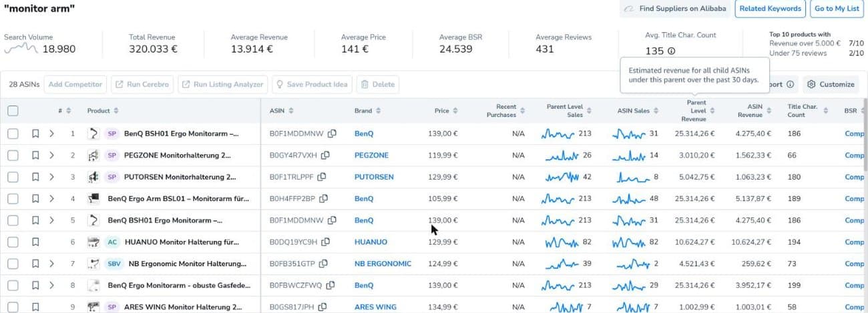Check the box for PEGZONE Monitorhalterung row
The image size is (868, 313).
13,155
